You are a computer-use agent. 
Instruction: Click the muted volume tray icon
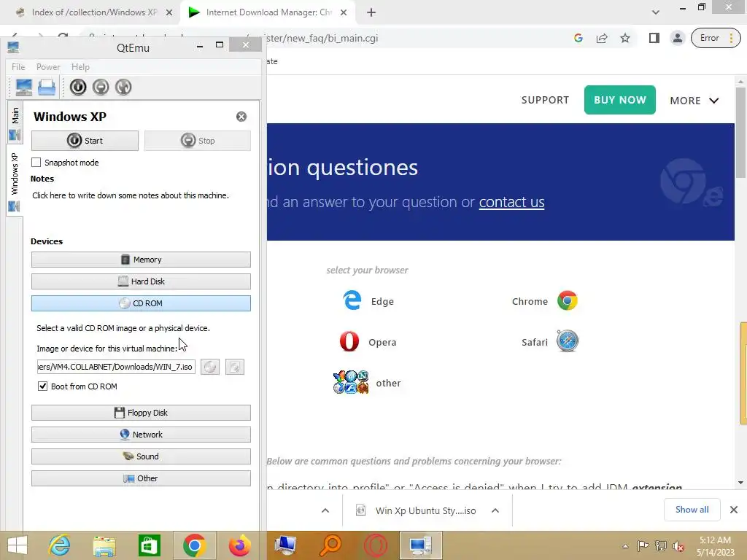678,546
